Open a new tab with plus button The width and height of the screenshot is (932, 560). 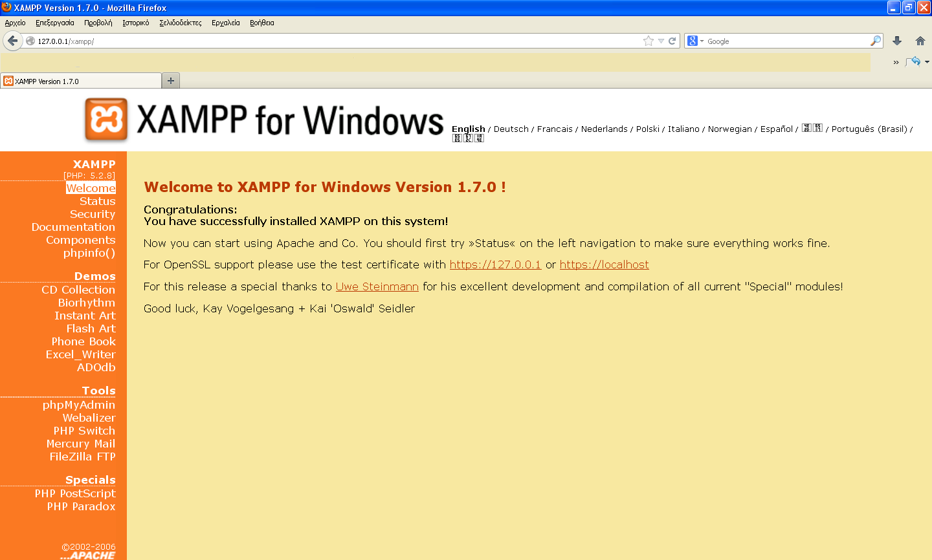[171, 81]
